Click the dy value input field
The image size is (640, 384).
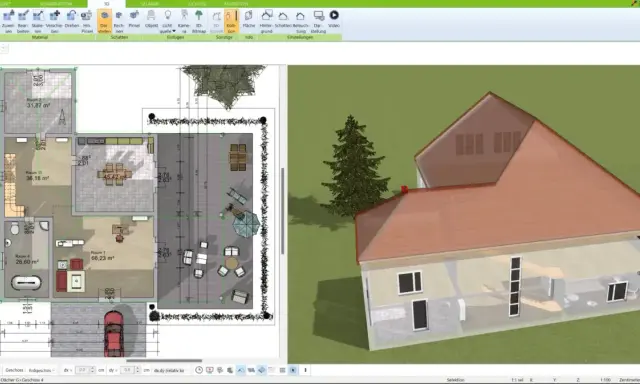[x=127, y=370]
